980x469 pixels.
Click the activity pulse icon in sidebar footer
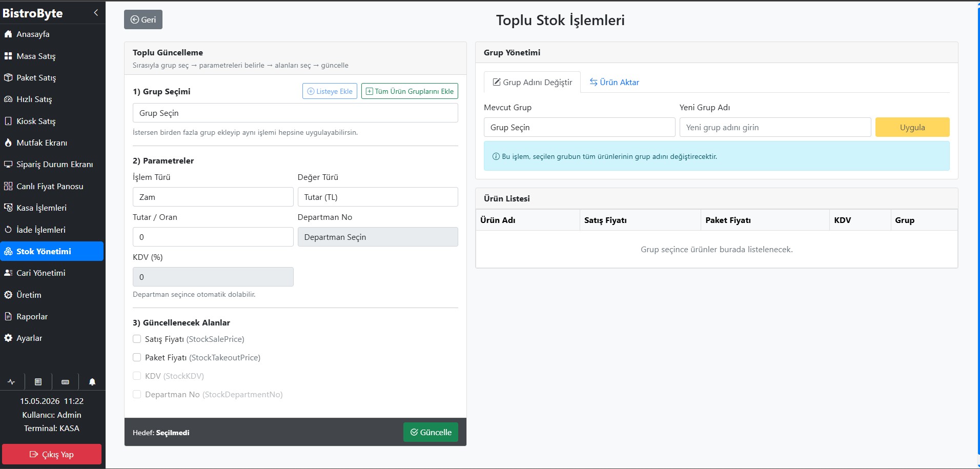(x=11, y=382)
